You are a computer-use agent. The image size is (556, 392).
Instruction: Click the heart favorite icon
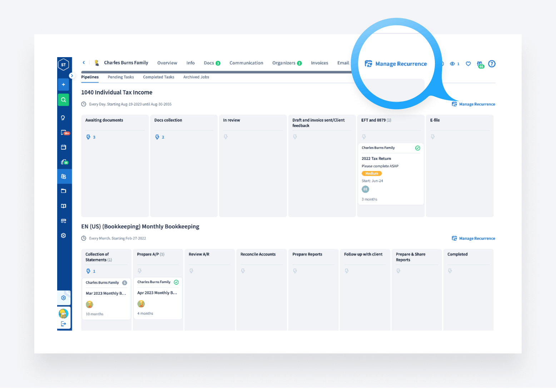[468, 64]
